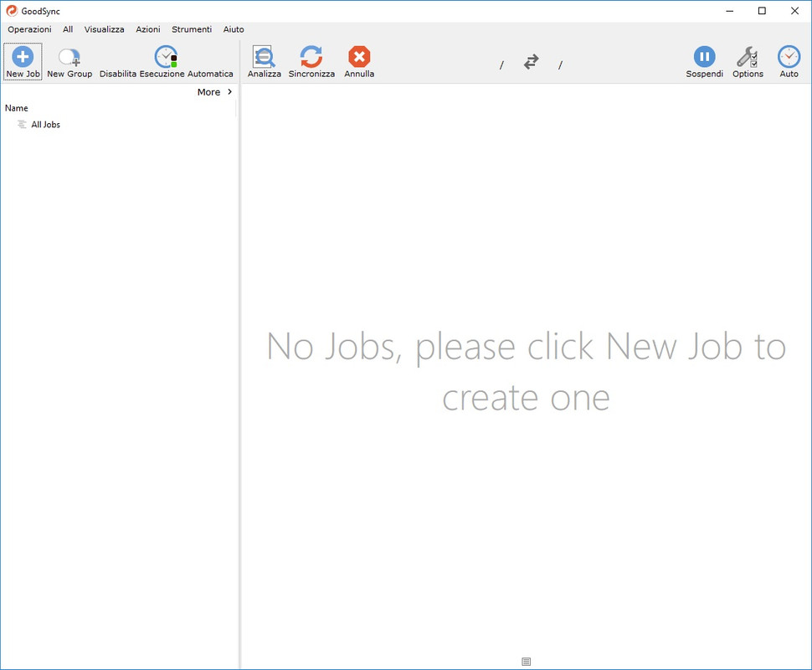Viewport: 812px width, 670px height.
Task: Pause with the Sospendi button
Action: (x=704, y=62)
